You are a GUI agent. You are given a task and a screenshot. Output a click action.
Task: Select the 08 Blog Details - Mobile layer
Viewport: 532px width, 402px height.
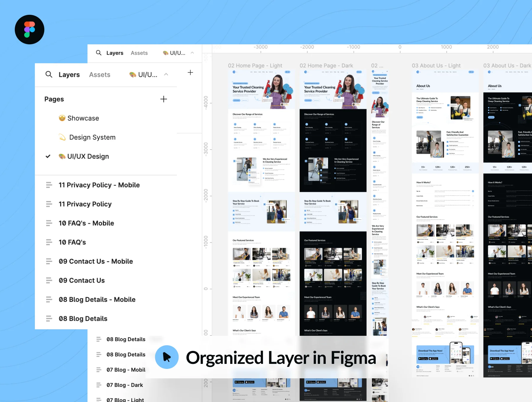click(97, 299)
